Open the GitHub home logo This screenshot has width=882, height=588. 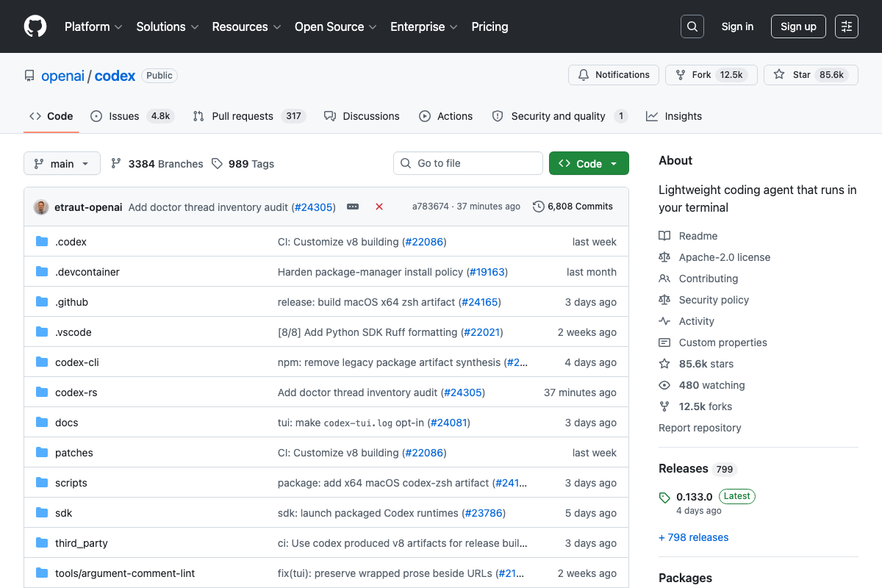point(35,26)
